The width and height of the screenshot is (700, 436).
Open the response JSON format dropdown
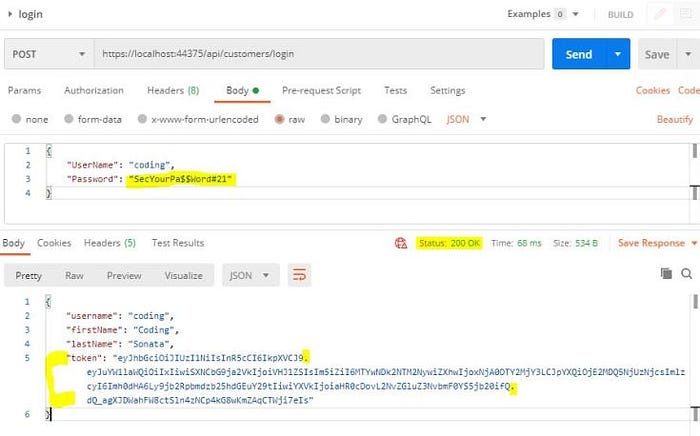pos(250,275)
